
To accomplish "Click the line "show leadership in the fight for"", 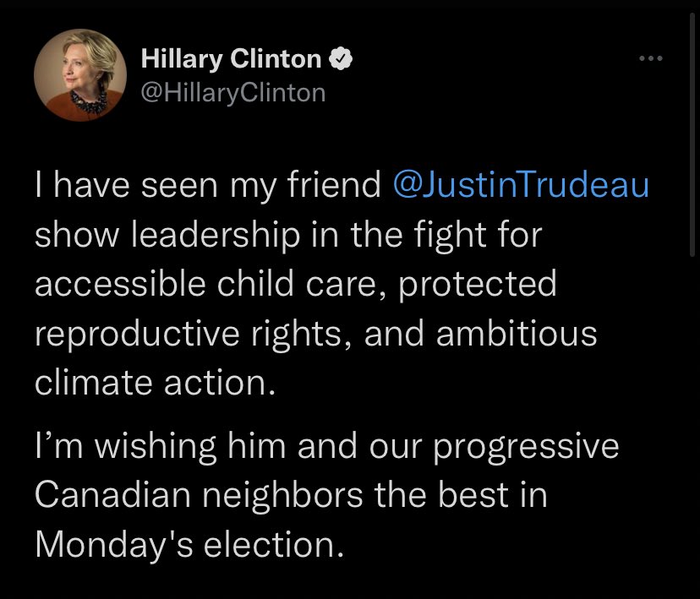I will 287,235.
